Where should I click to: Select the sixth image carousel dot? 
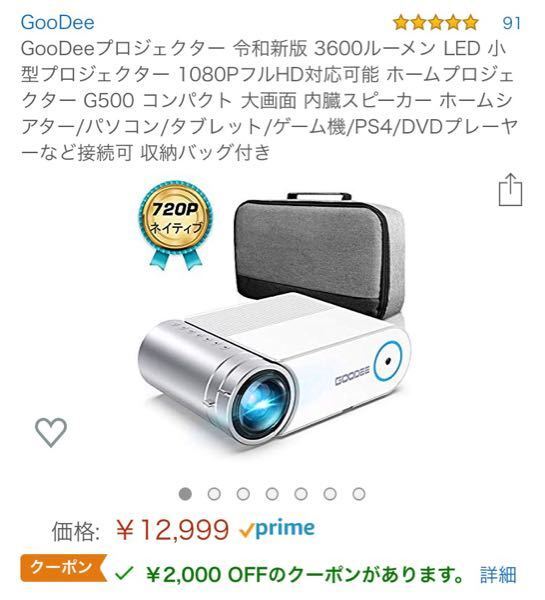330,494
